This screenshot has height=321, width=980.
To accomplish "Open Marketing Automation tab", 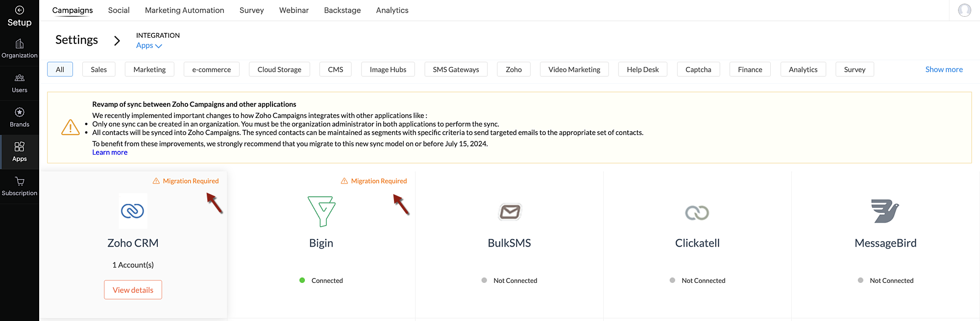I will click(184, 10).
